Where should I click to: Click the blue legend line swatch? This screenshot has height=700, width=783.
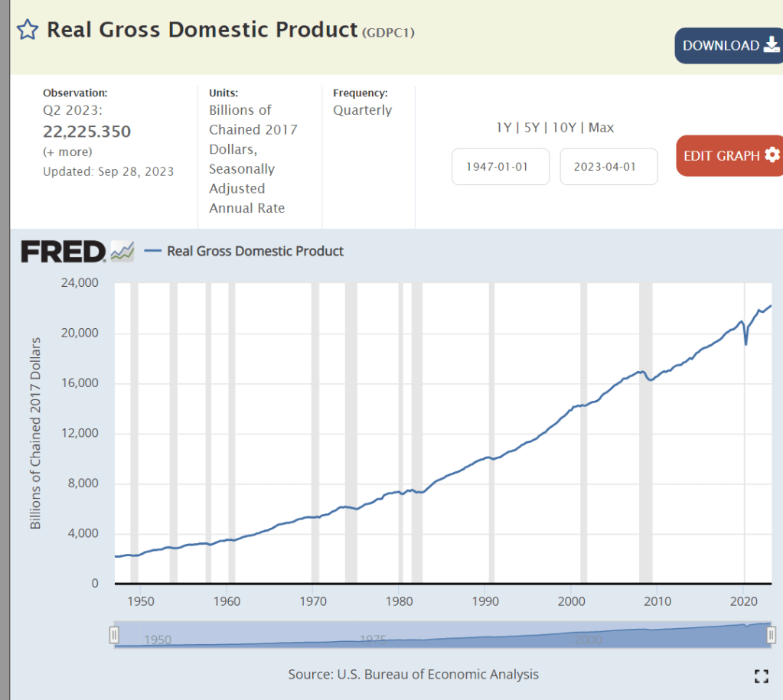tap(153, 251)
